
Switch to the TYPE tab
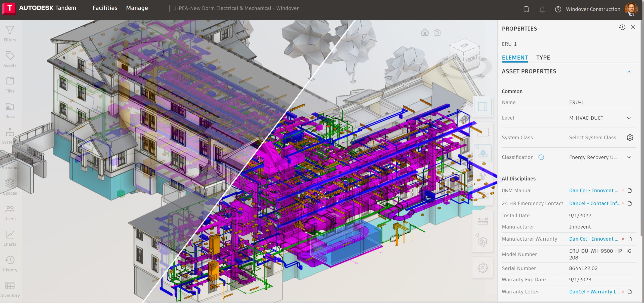pyautogui.click(x=543, y=57)
